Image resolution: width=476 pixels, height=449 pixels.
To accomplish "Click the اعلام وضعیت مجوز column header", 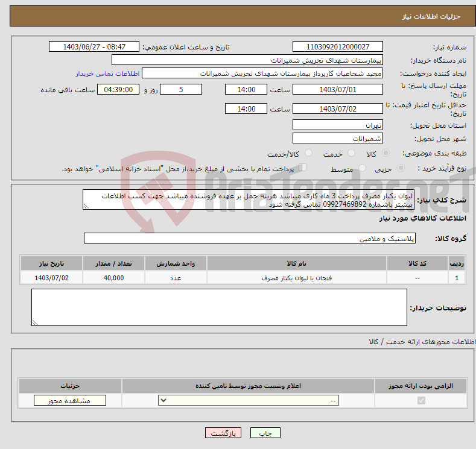I will click(x=249, y=386).
